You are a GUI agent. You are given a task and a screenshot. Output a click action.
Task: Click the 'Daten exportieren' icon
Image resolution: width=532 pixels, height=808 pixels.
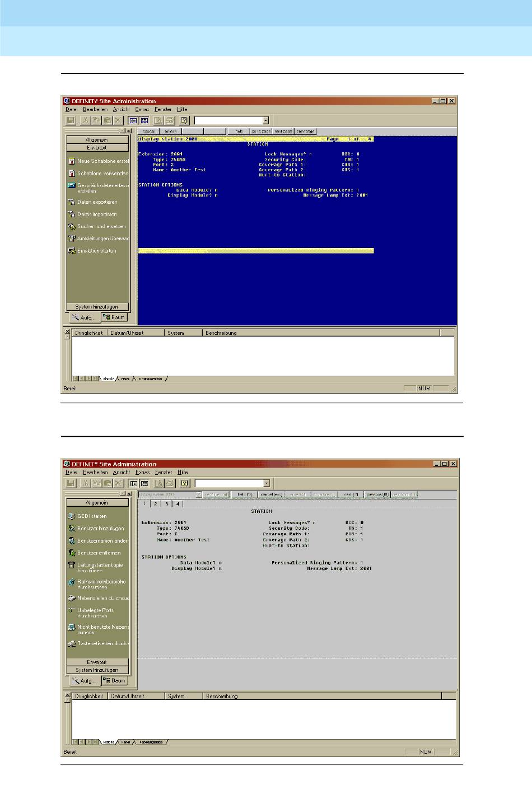[72, 202]
